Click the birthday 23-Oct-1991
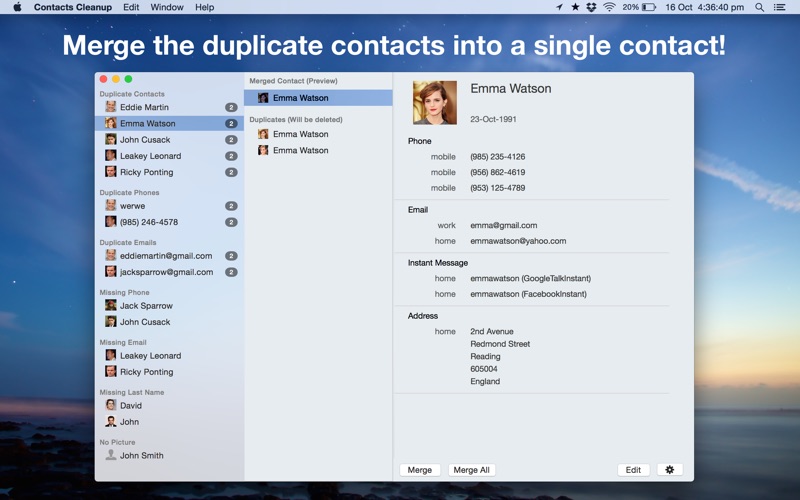The image size is (800, 500). tap(493, 119)
